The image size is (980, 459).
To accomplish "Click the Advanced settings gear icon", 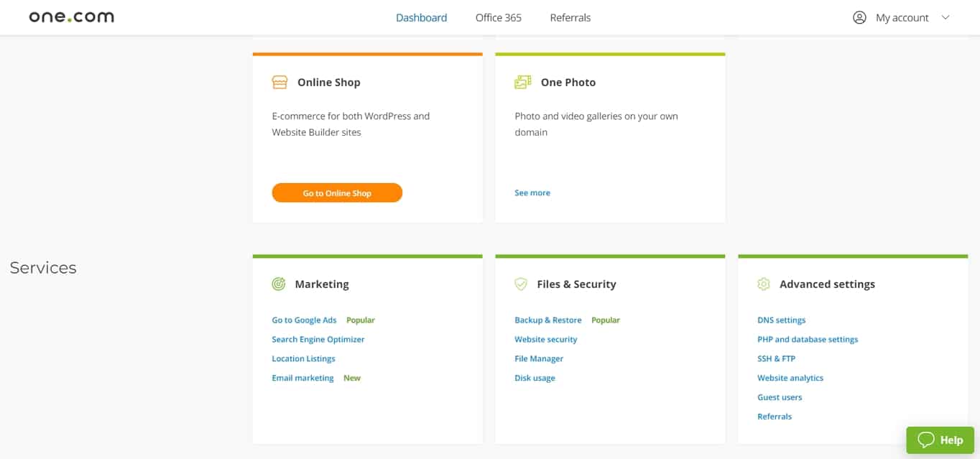I will pos(764,284).
